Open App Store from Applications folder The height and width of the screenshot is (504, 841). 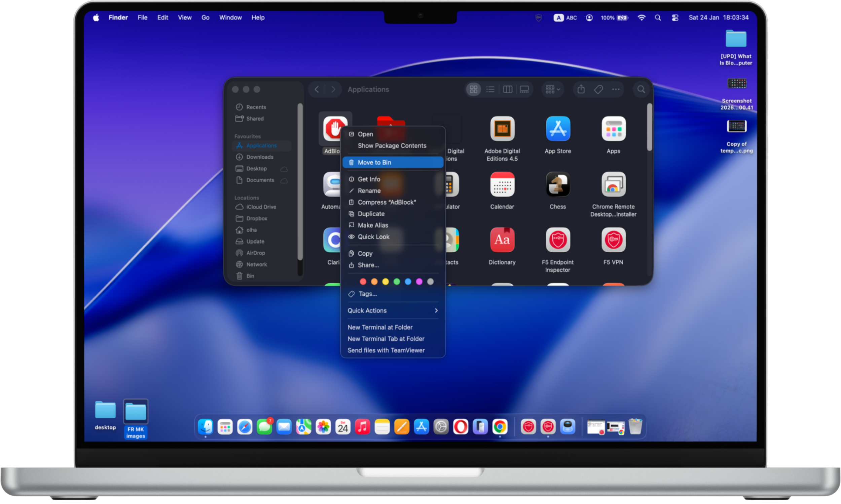pyautogui.click(x=557, y=129)
